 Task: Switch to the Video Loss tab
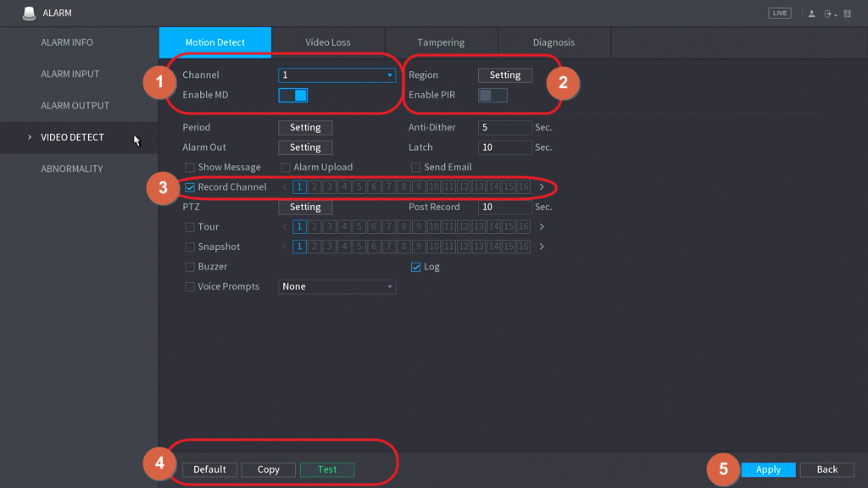point(328,42)
